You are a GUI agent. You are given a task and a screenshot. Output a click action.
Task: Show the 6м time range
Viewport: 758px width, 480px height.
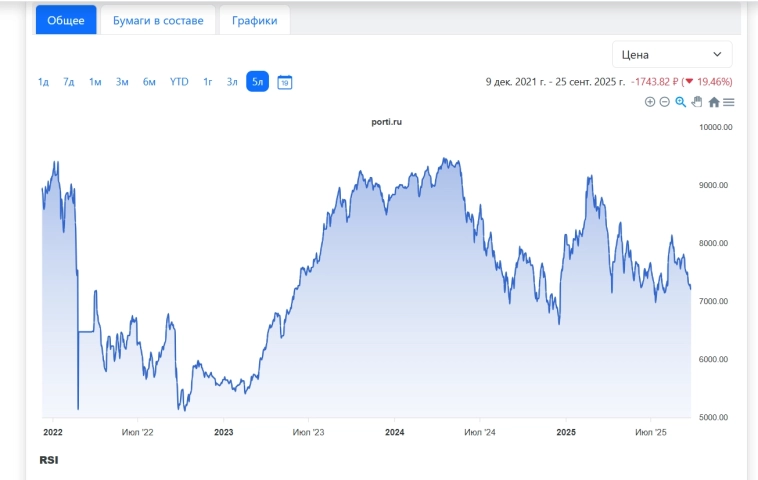tap(149, 82)
